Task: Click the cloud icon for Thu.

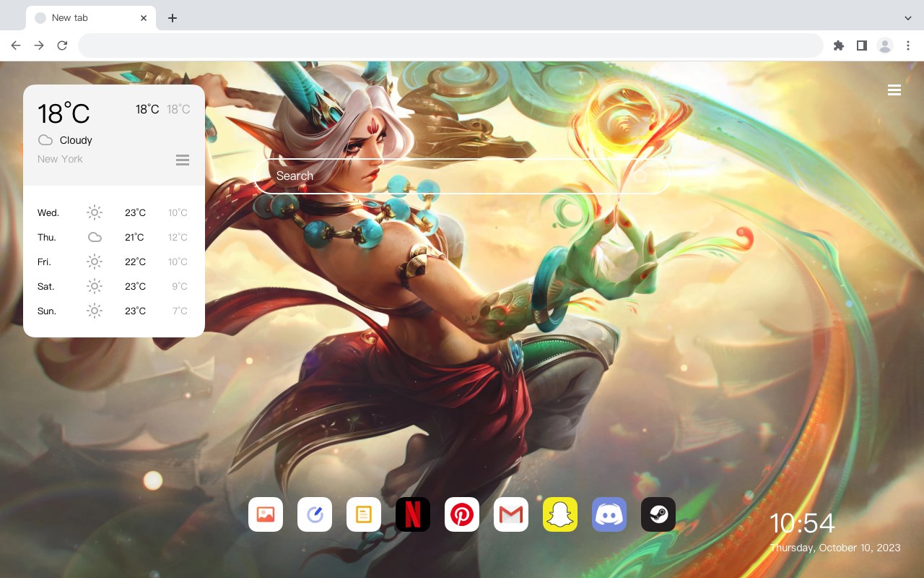Action: (95, 237)
